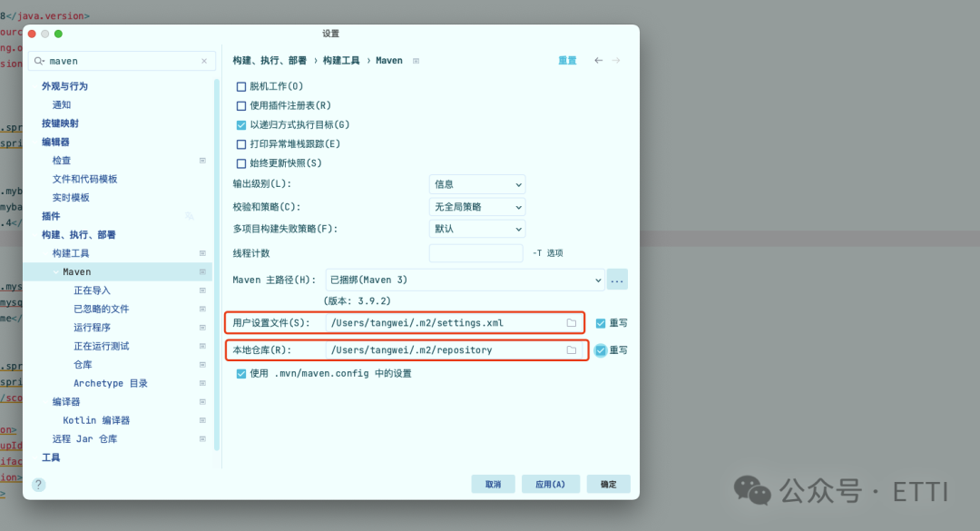The width and height of the screenshot is (980, 531).
Task: Open 多项目构建失败策略 dropdown showing 默认
Action: click(477, 229)
